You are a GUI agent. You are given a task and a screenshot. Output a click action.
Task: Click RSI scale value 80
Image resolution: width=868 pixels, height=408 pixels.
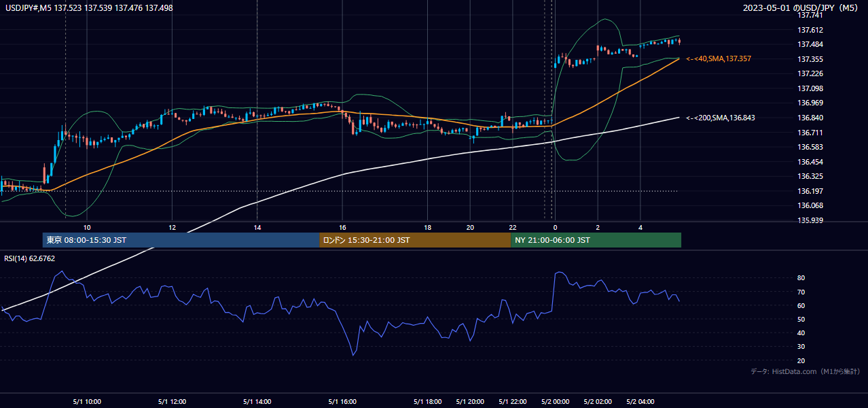(x=801, y=278)
